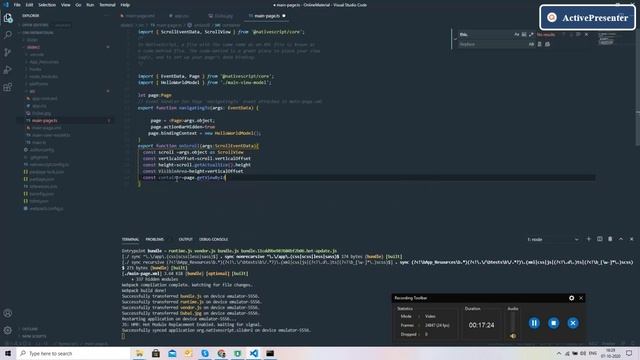Discard recording with X circle button
The height and width of the screenshot is (360, 640).
(573, 323)
